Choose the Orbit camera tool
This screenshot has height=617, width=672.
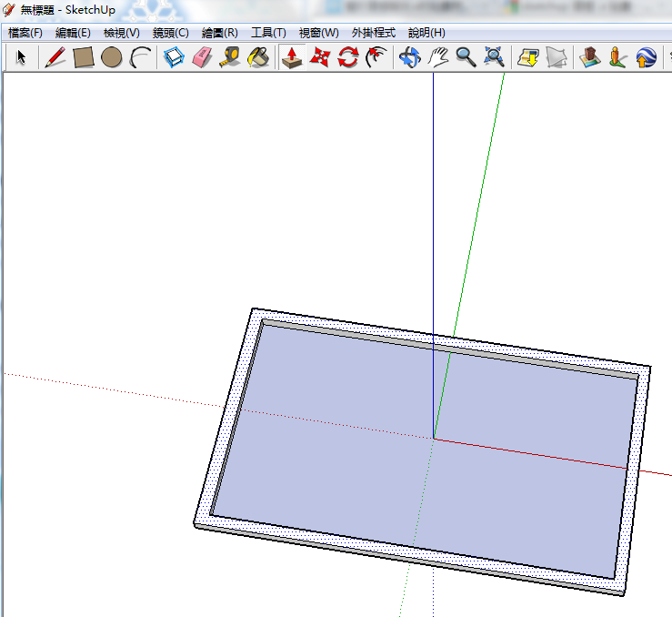410,57
